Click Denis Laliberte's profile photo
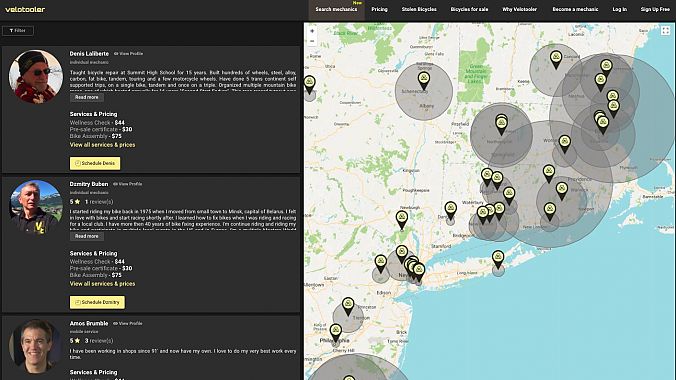Image resolution: width=676 pixels, height=380 pixels. coord(36,77)
